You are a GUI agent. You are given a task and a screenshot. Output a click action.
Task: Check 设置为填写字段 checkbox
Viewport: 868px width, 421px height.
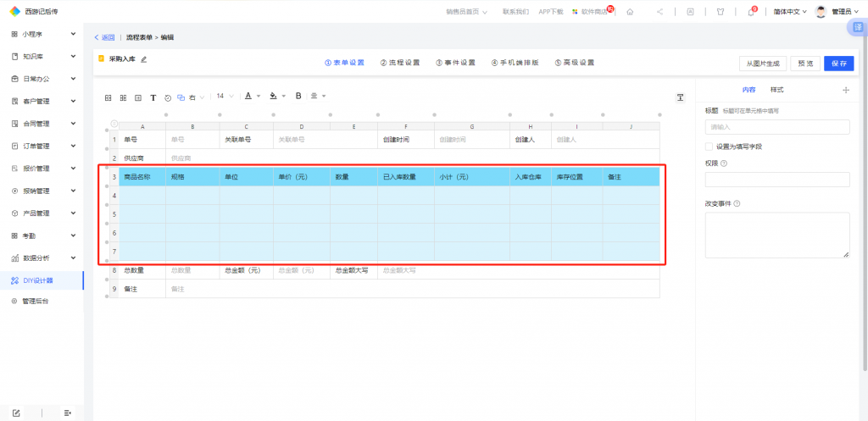click(x=709, y=147)
